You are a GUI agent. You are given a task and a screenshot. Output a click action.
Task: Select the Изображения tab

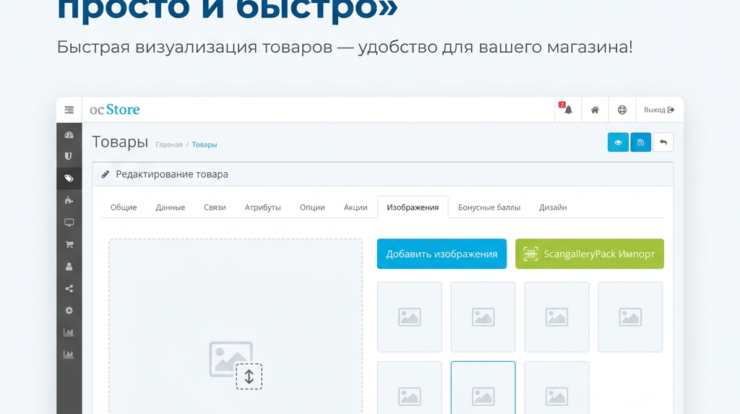412,207
